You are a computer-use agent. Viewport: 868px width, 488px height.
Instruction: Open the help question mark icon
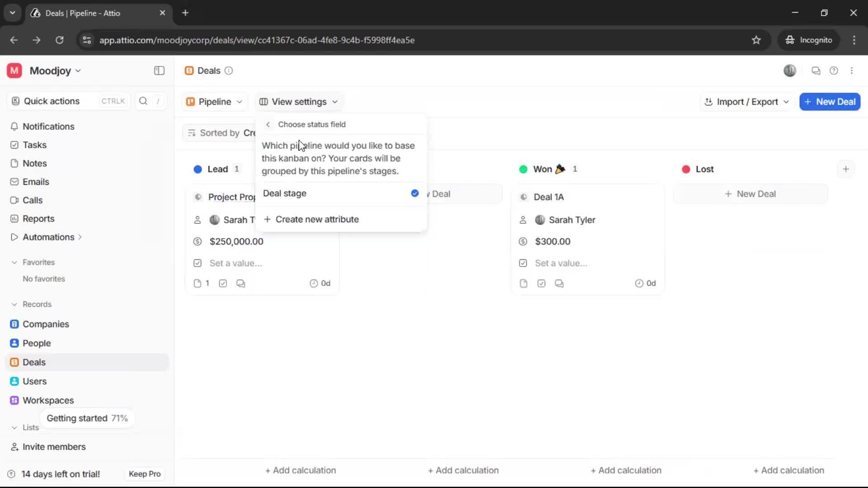click(x=834, y=70)
